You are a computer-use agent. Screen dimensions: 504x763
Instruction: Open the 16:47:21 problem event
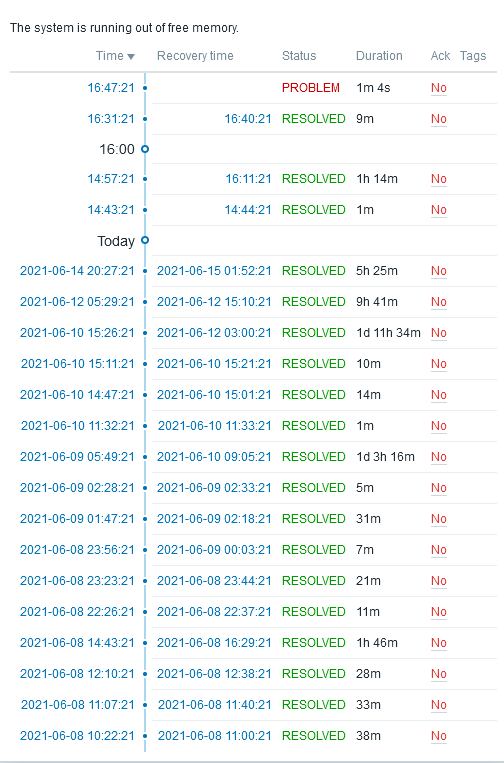(111, 88)
